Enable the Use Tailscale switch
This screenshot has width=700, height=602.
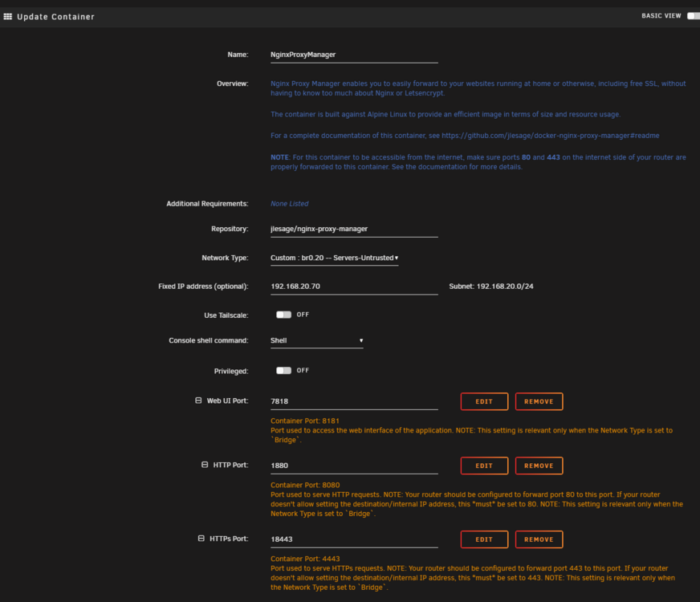tap(283, 315)
